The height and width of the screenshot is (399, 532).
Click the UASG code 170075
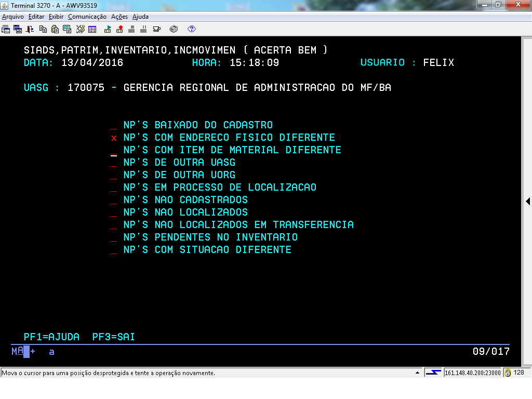pyautogui.click(x=86, y=88)
